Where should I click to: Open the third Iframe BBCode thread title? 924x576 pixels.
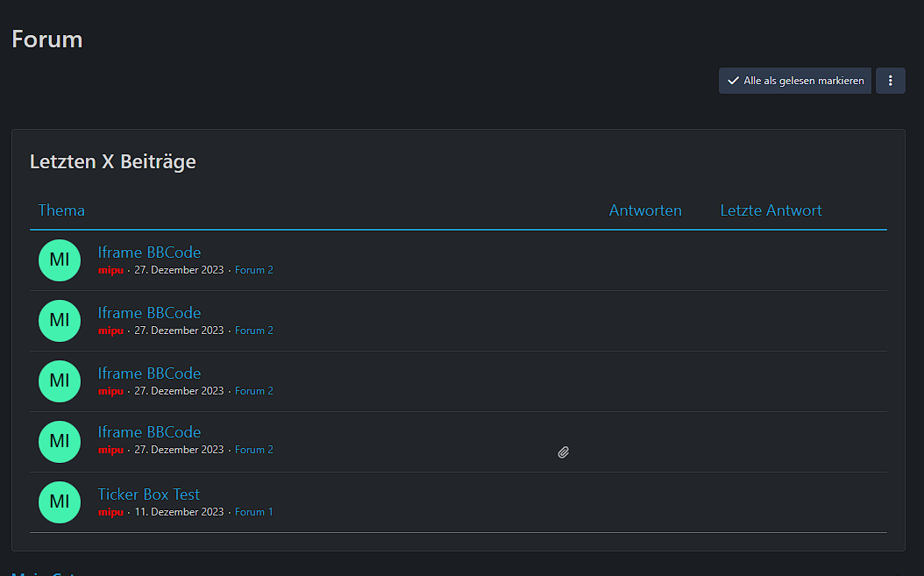click(149, 373)
